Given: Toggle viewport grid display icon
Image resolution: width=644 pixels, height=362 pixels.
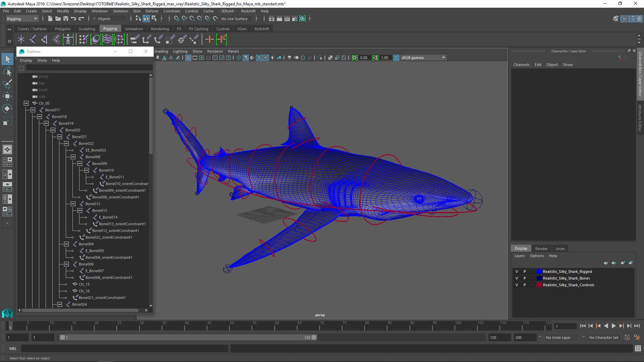Looking at the screenshot, I should pyautogui.click(x=188, y=58).
